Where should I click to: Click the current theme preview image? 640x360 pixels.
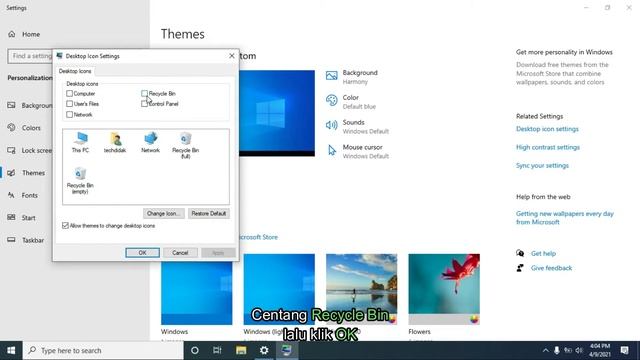click(277, 113)
